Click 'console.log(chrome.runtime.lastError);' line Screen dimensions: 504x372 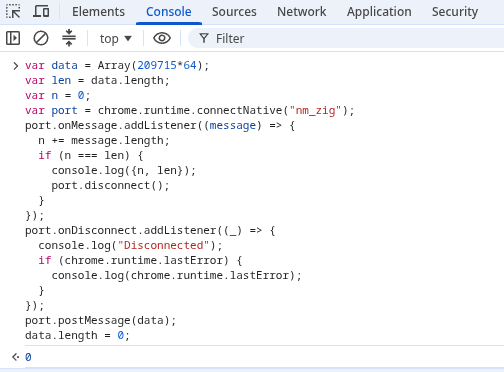(176, 275)
